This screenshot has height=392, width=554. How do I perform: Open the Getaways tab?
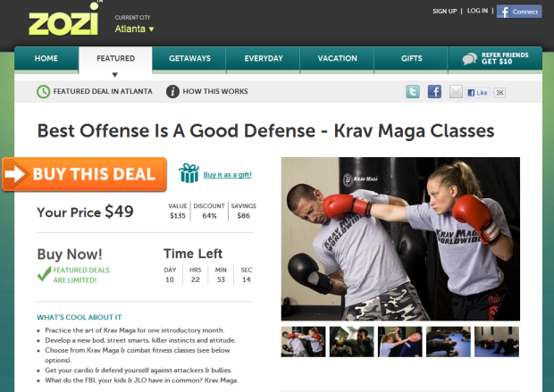coord(189,59)
